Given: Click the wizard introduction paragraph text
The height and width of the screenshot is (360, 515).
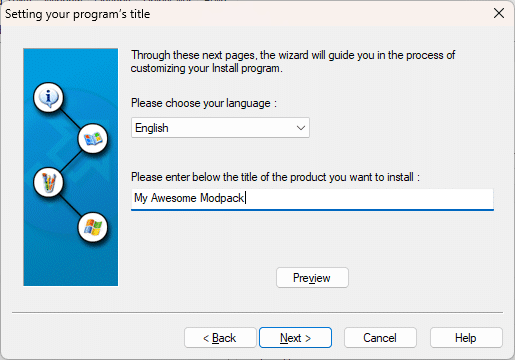Looking at the screenshot, I should coord(293,62).
